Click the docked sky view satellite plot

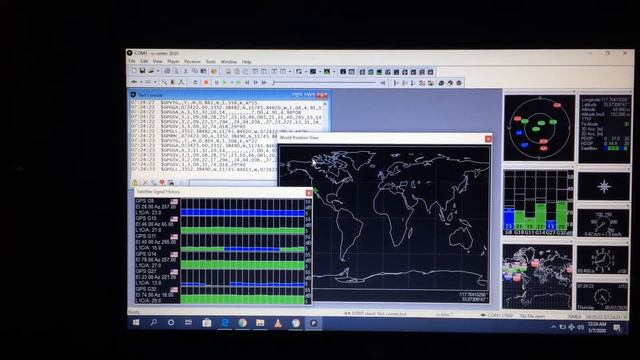tap(539, 128)
